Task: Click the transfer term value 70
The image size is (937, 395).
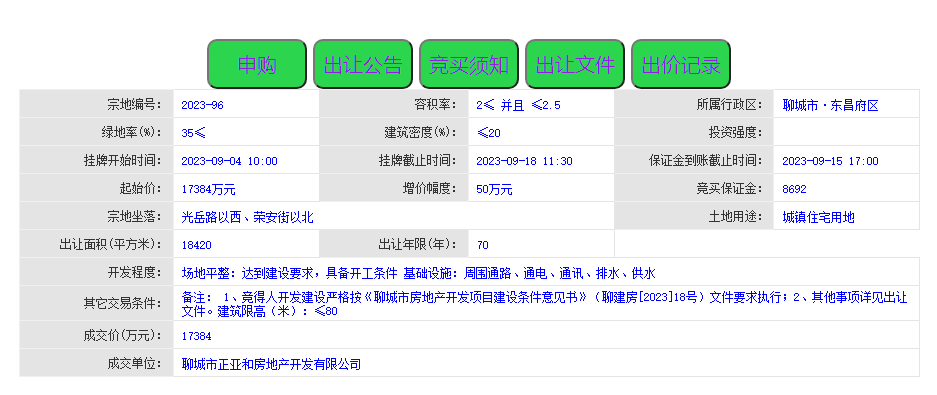Action: pyautogui.click(x=483, y=246)
